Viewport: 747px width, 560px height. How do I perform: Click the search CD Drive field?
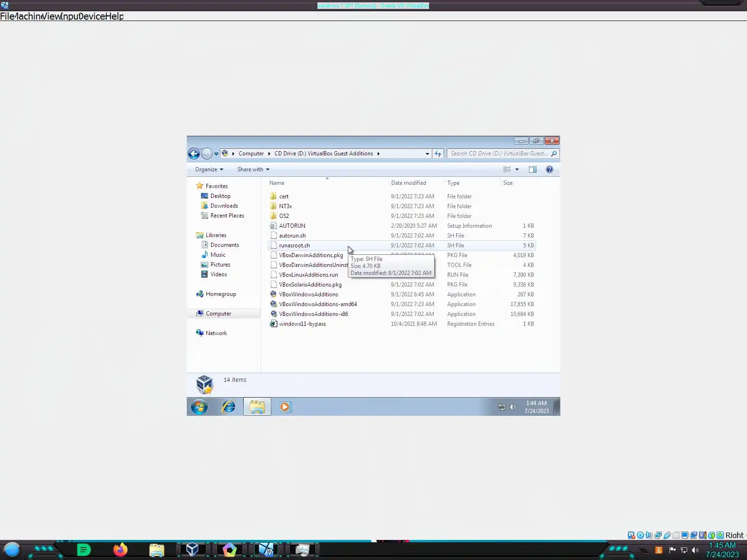[x=503, y=154]
